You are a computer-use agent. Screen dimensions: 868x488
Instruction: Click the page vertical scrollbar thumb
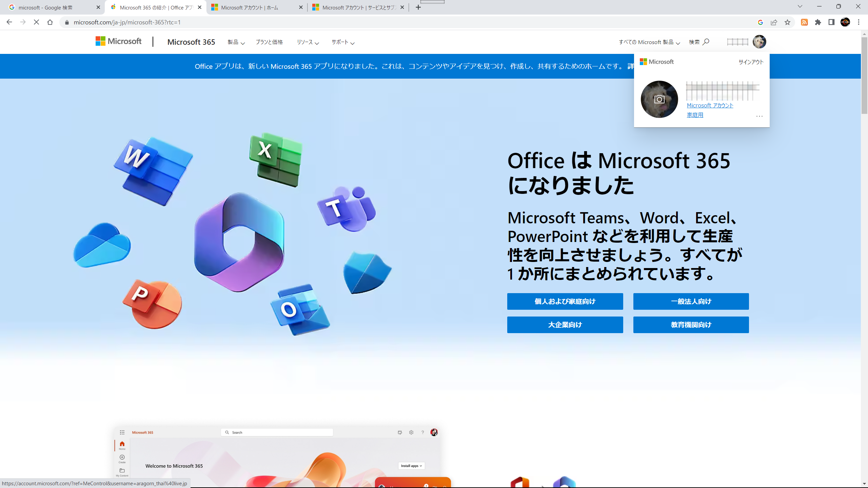[x=865, y=75]
